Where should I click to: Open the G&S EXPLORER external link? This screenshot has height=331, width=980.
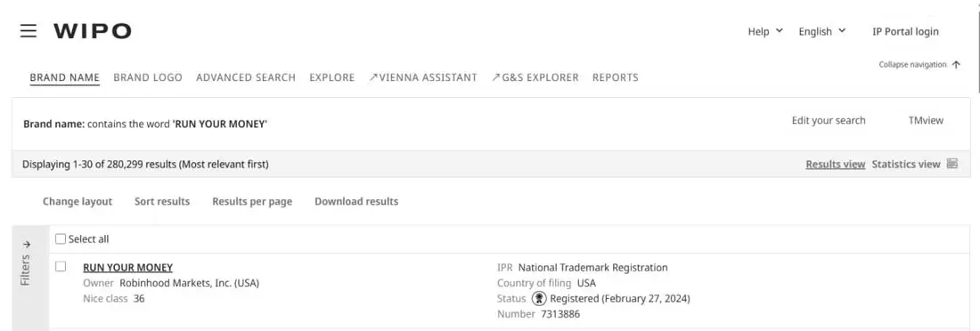[x=535, y=77]
